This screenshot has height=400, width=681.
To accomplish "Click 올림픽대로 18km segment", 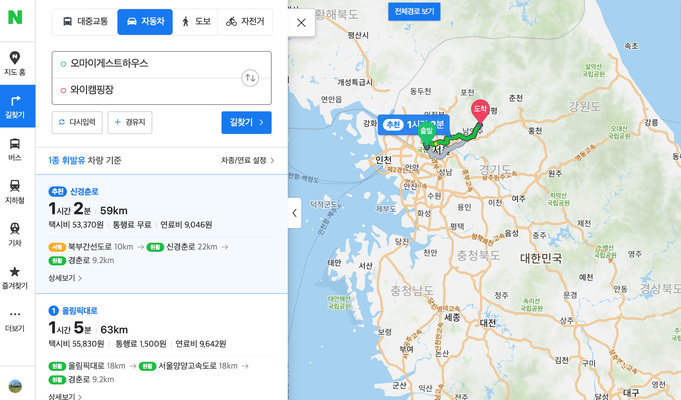I will click(x=87, y=366).
